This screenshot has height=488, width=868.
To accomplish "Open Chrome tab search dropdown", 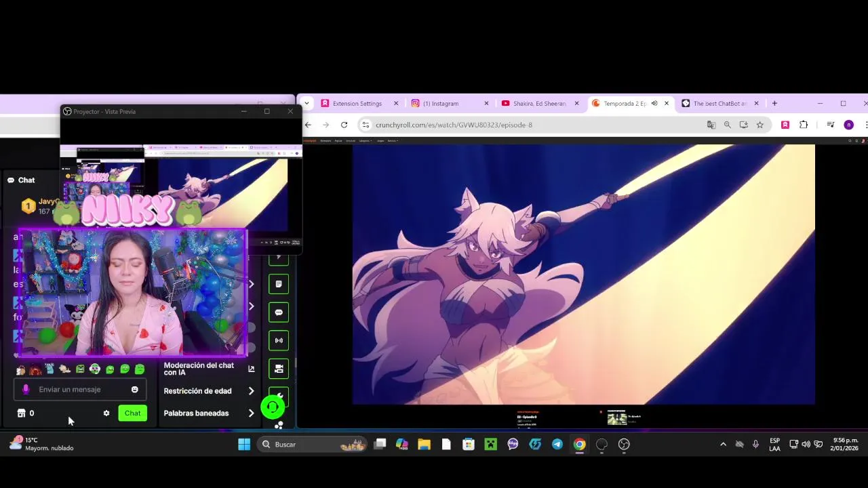I will [307, 104].
